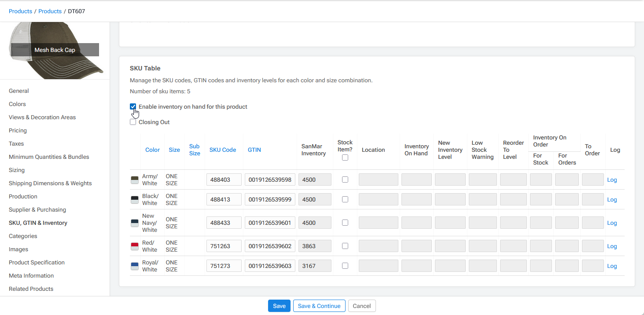Switch to the Images section
Screen dimensions: 644x315
click(18, 249)
